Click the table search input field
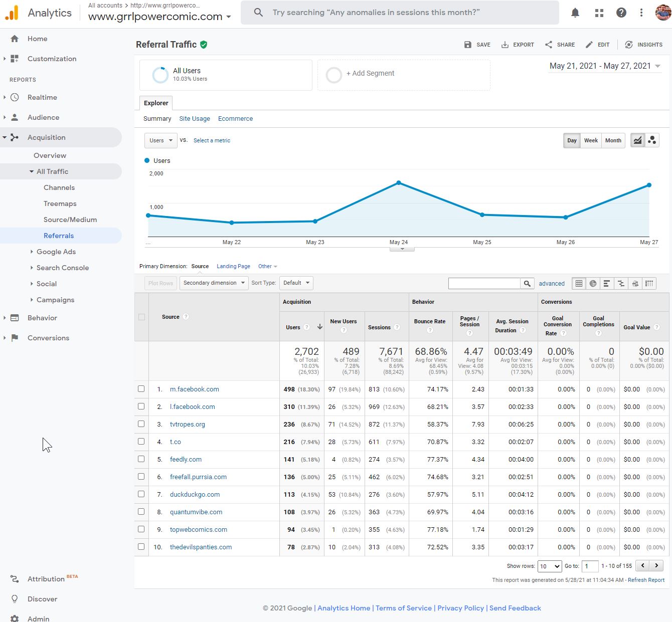The image size is (672, 622). coord(484,283)
